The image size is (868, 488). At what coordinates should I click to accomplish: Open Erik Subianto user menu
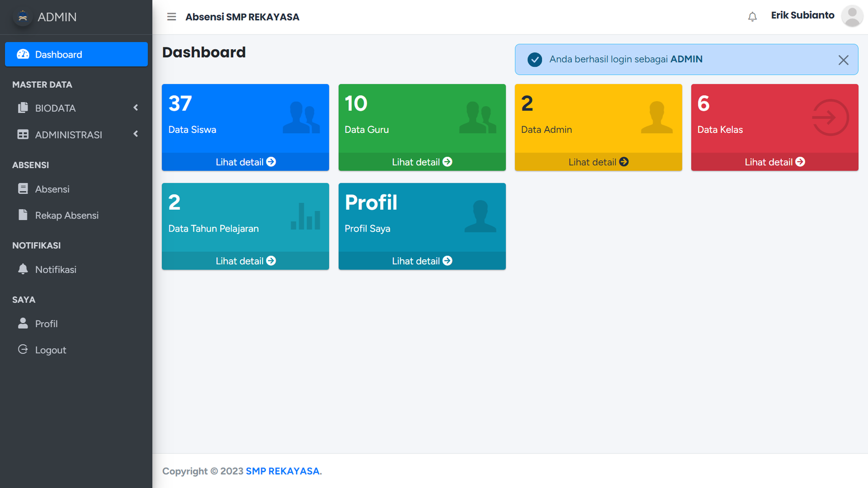click(x=802, y=16)
